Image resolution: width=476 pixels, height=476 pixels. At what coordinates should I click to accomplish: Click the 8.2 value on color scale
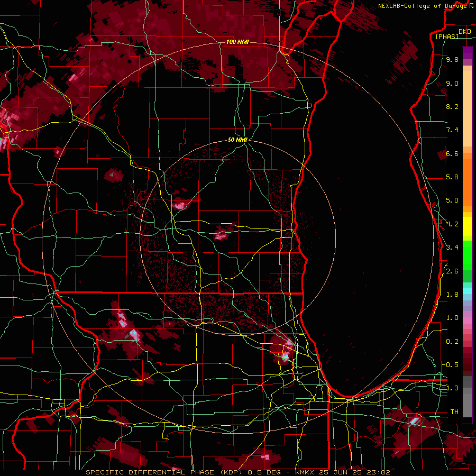click(452, 106)
